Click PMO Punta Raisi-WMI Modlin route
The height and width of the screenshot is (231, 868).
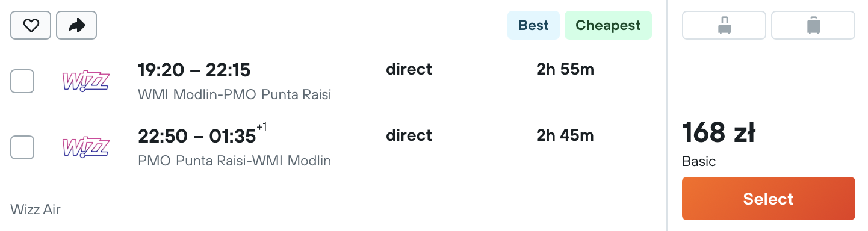(235, 161)
